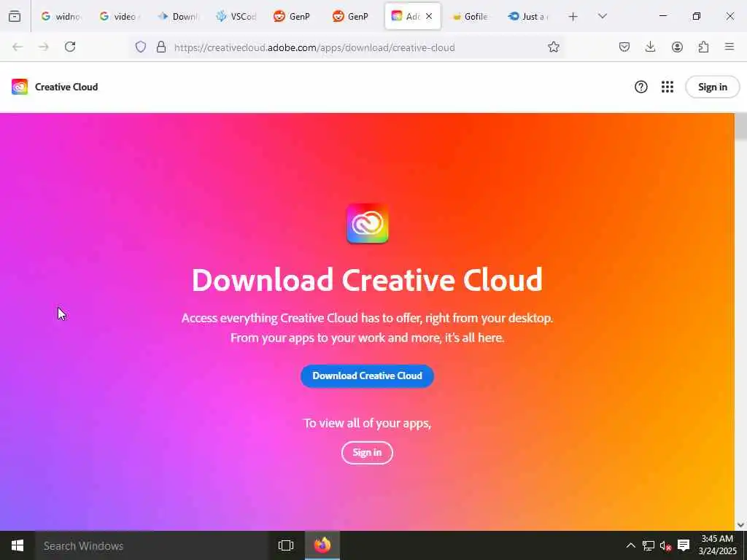Switch to the 'widno' Google tab

(x=61, y=16)
